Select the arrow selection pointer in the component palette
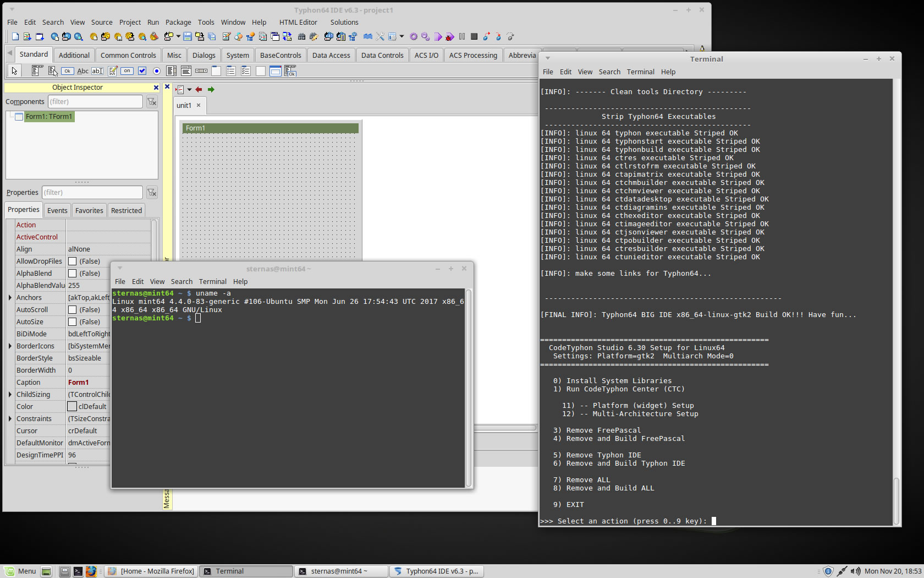 (x=14, y=70)
